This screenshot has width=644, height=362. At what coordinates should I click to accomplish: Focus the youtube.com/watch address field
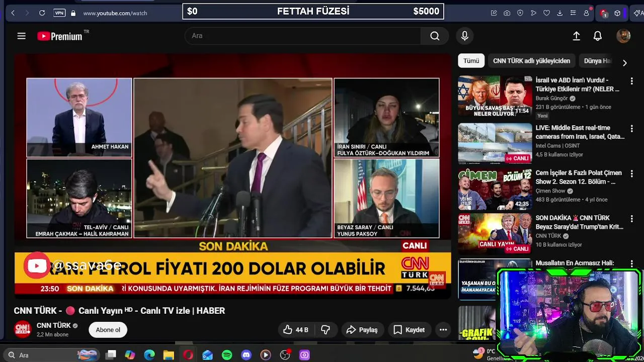[115, 13]
